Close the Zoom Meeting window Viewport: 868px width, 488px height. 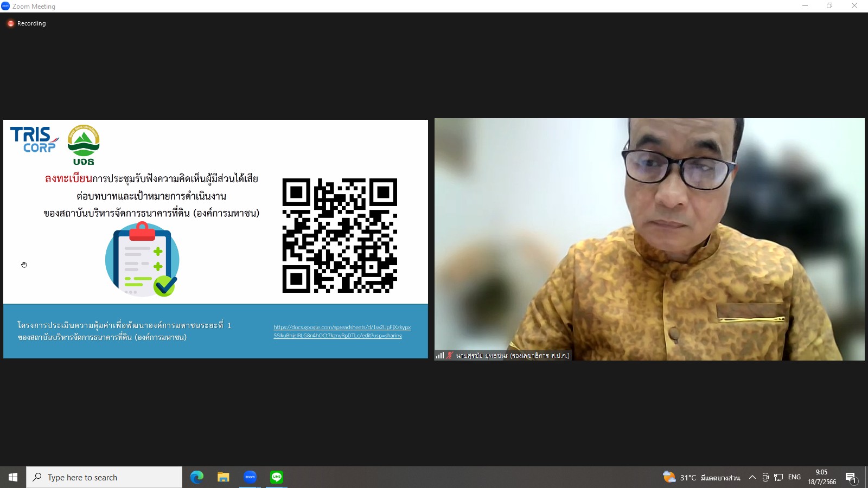854,6
